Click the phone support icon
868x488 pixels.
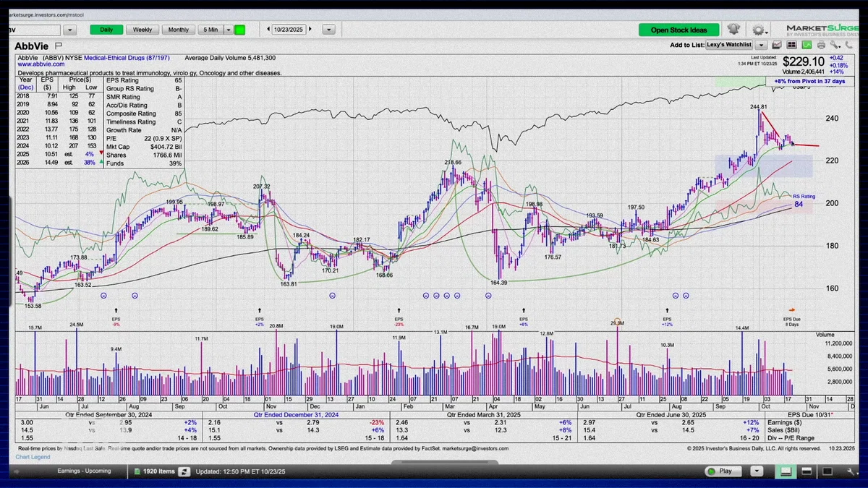(x=848, y=45)
